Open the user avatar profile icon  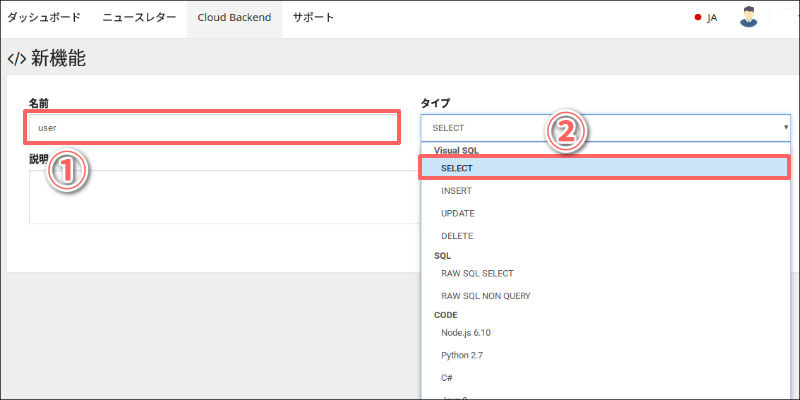pos(748,17)
